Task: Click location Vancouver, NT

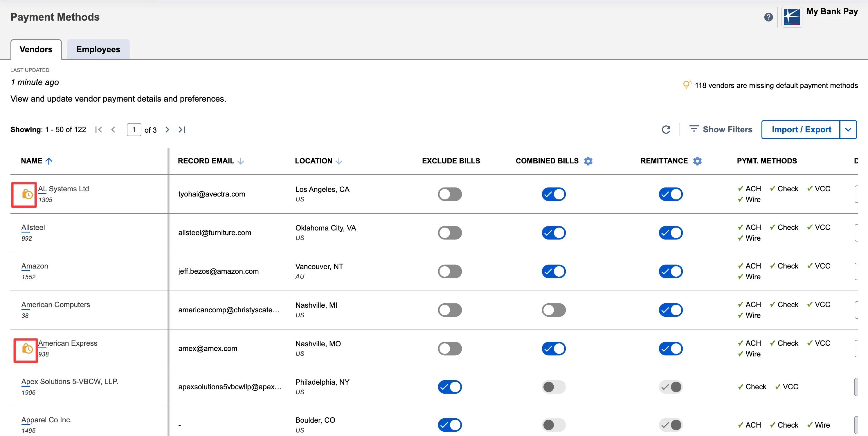Action: coord(319,266)
